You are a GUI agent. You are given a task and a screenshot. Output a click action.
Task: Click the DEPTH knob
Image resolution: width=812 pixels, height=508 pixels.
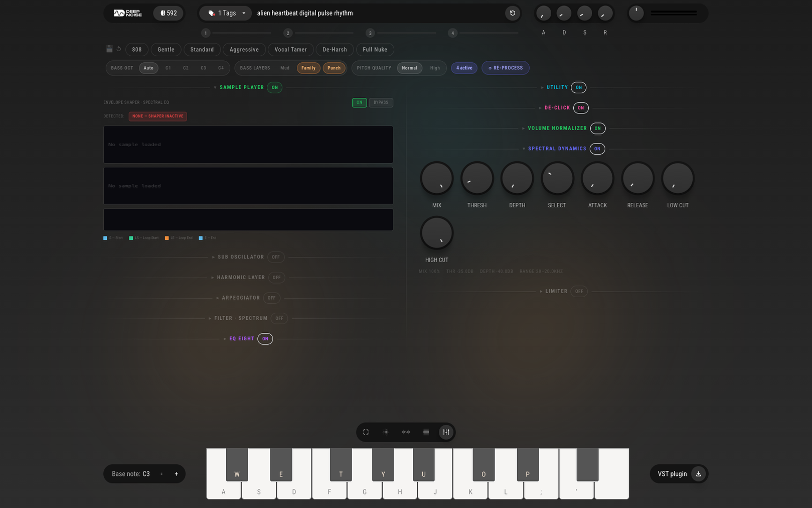[517, 178]
